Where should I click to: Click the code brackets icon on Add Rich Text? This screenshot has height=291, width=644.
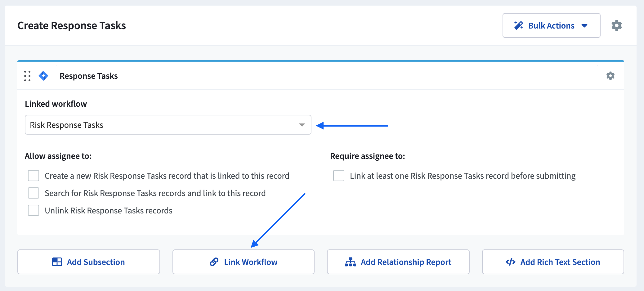coord(510,262)
